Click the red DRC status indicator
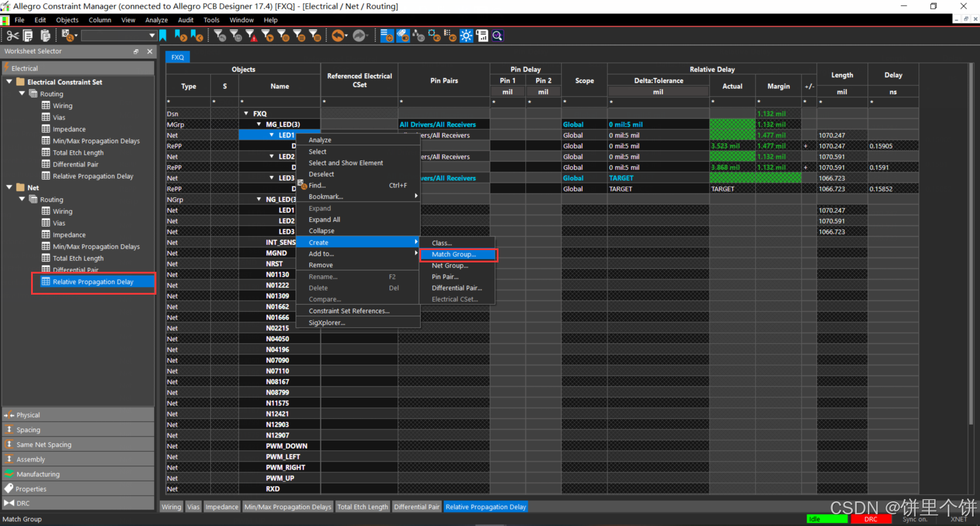 point(871,519)
